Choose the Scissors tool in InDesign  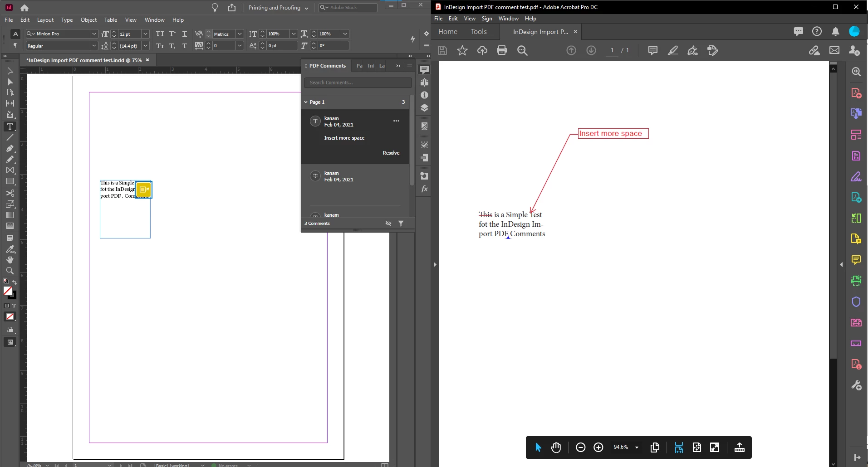[x=10, y=193]
